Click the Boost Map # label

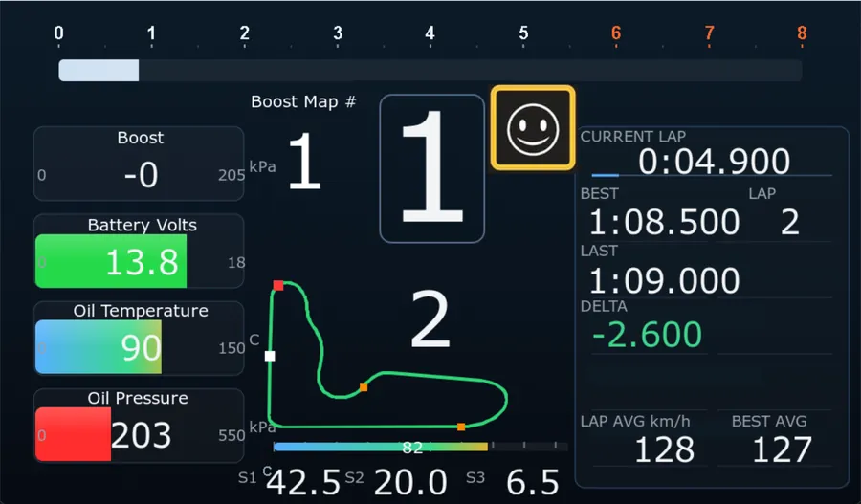(303, 101)
